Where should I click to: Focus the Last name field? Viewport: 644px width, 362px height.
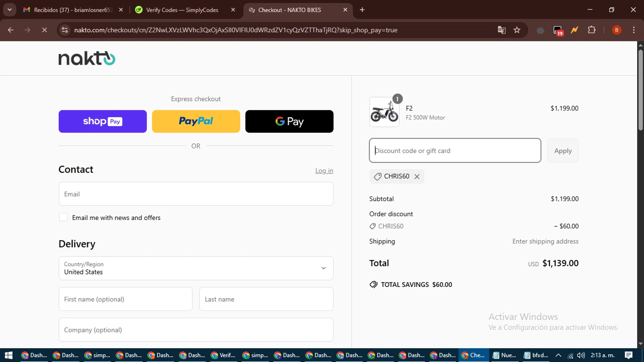266,299
